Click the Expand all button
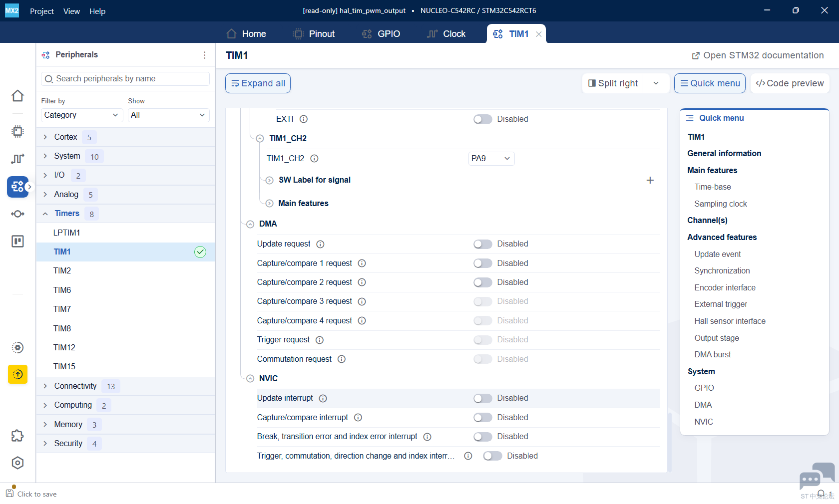The height and width of the screenshot is (504, 839). tap(258, 83)
